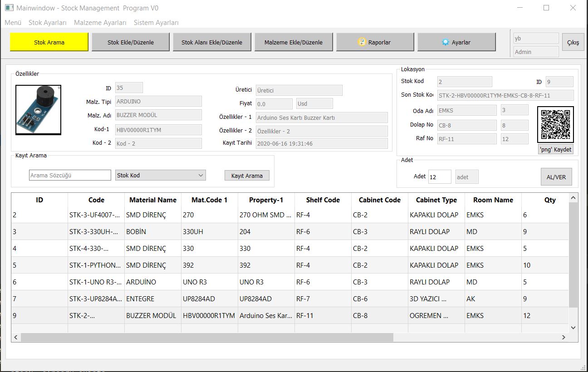Open the Sistem Ayarları menu

click(156, 23)
